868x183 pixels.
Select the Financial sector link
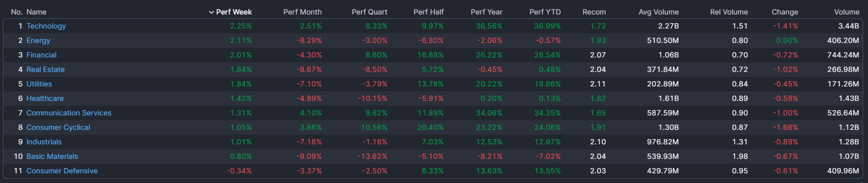[41, 55]
